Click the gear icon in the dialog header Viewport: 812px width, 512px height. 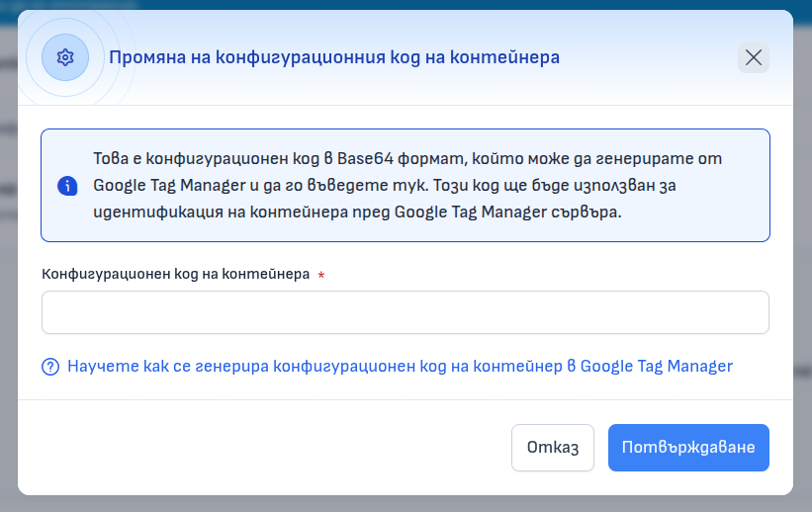coord(65,57)
